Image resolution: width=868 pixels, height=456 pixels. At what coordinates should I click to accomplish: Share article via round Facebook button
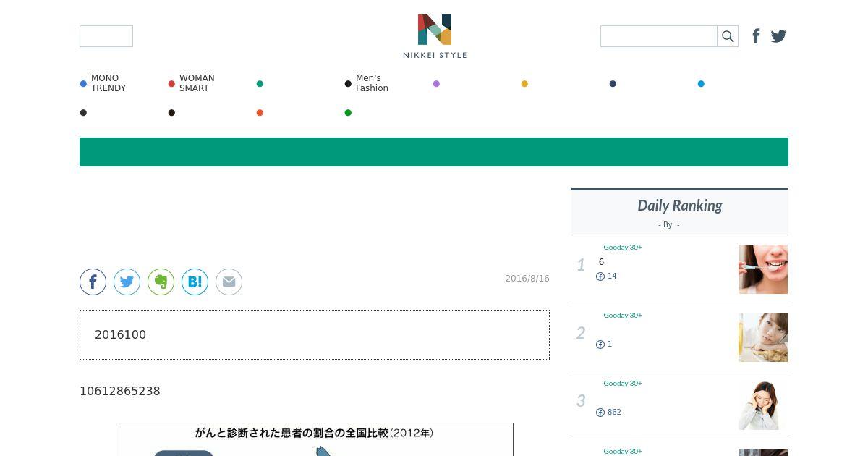click(x=93, y=282)
